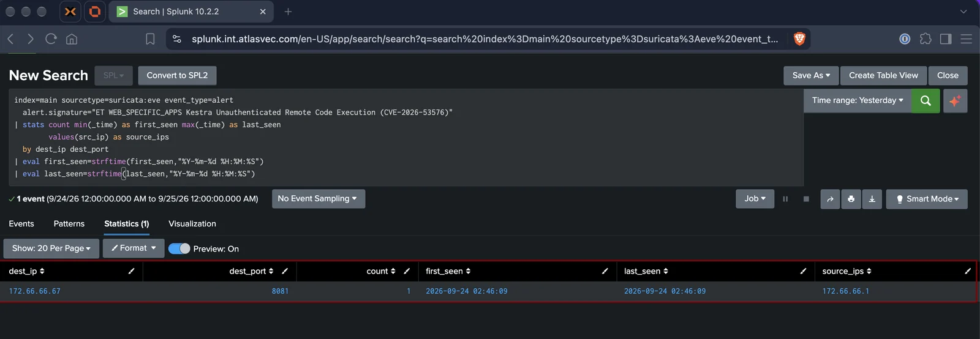Run the search with magnifier button
Image resolution: width=980 pixels, height=339 pixels.
coord(925,100)
